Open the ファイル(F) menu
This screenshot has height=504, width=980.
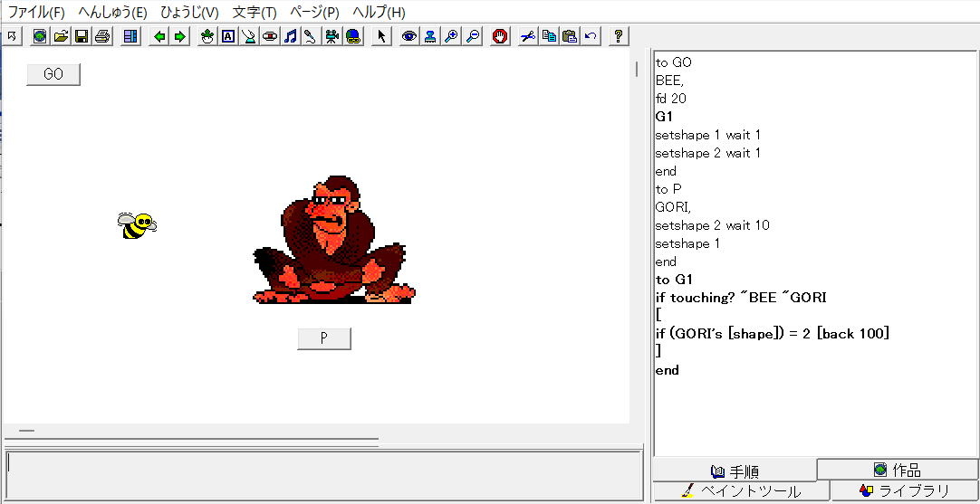[35, 12]
